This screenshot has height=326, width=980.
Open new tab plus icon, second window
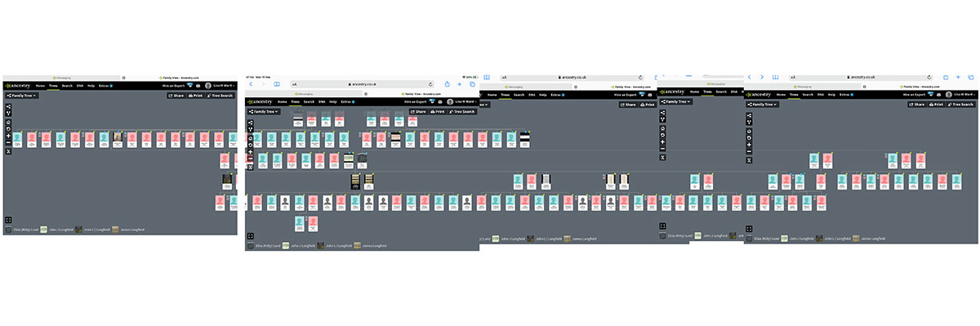[x=460, y=84]
